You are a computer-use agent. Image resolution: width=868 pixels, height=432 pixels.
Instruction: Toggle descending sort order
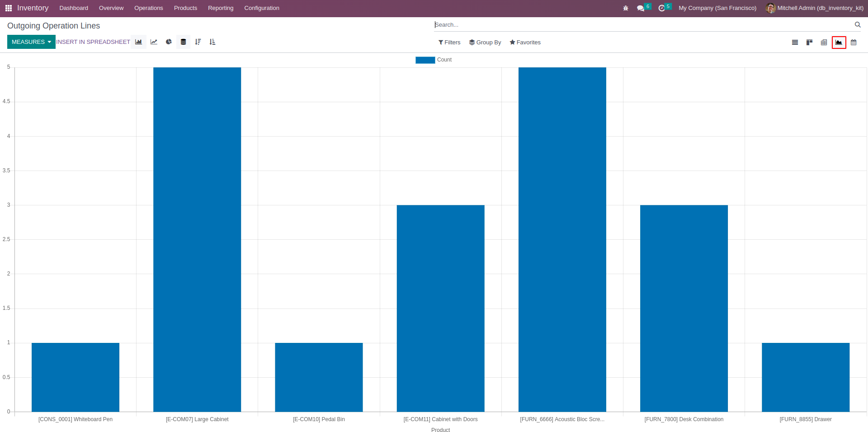(198, 42)
